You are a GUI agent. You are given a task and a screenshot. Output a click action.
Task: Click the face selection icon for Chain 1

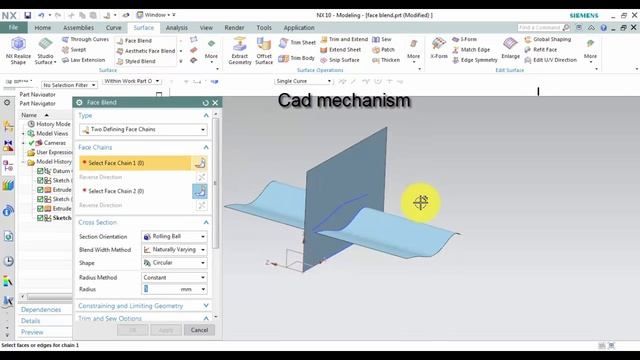point(200,163)
